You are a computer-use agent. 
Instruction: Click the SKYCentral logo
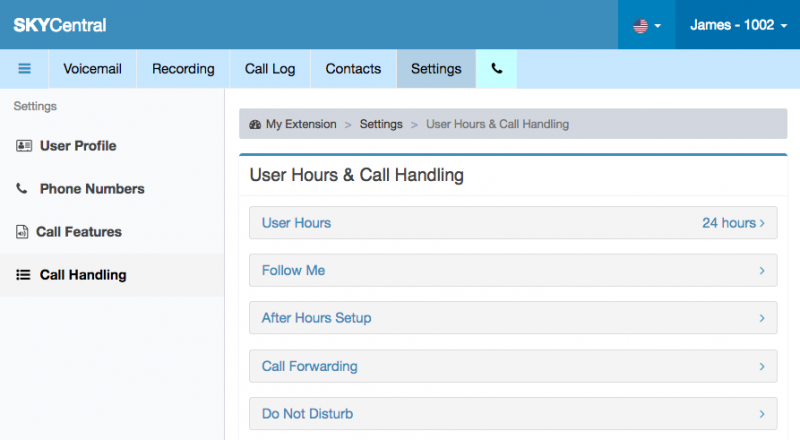[x=60, y=25]
